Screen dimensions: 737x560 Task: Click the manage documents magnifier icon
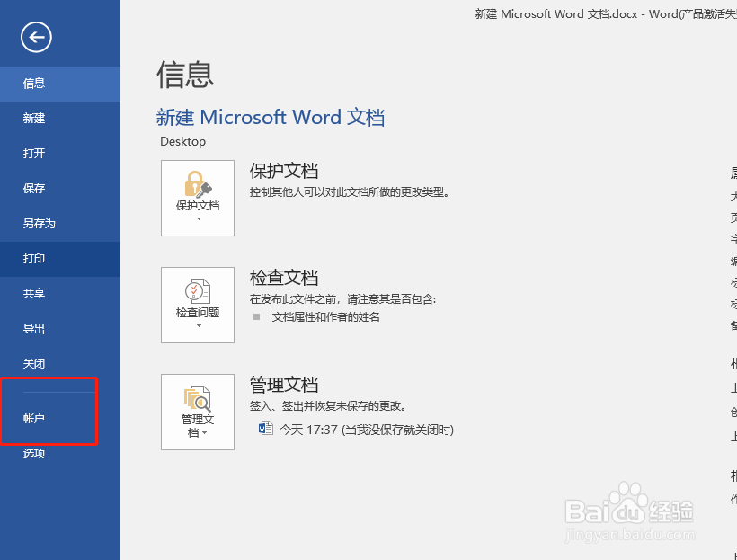pyautogui.click(x=198, y=398)
